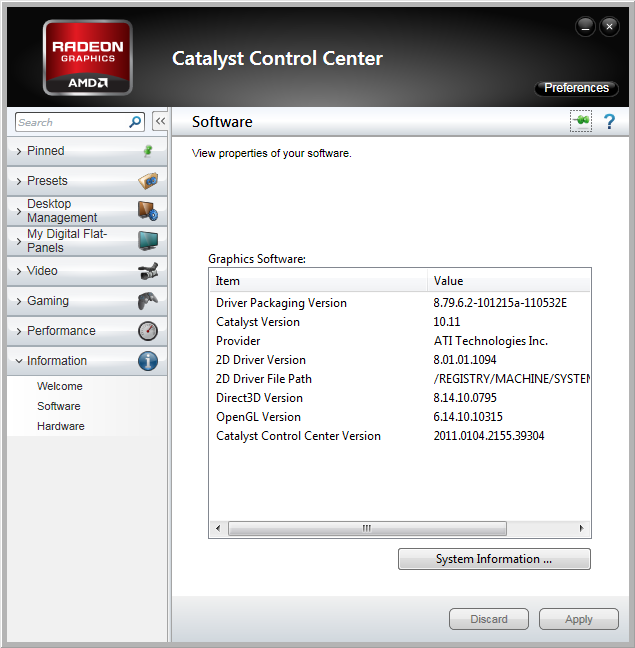Close the Catalyst Control Center window
Screen dimensions: 635x648
coord(609,27)
